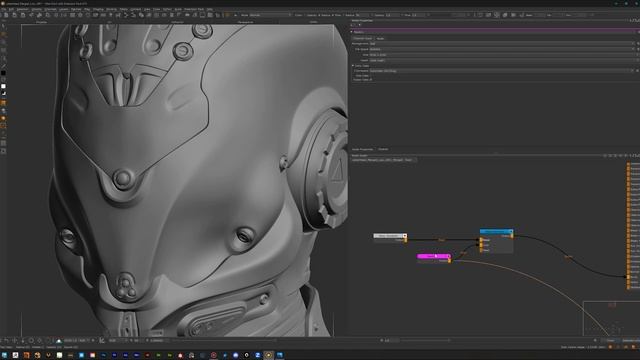Expand the collapsed group below the four dropdowns

tap(353, 66)
